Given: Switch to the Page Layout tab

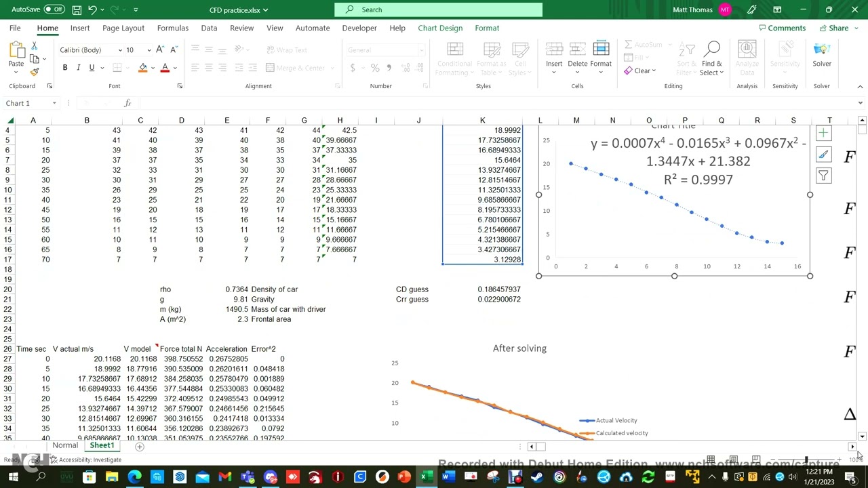Looking at the screenshot, I should click(x=123, y=28).
